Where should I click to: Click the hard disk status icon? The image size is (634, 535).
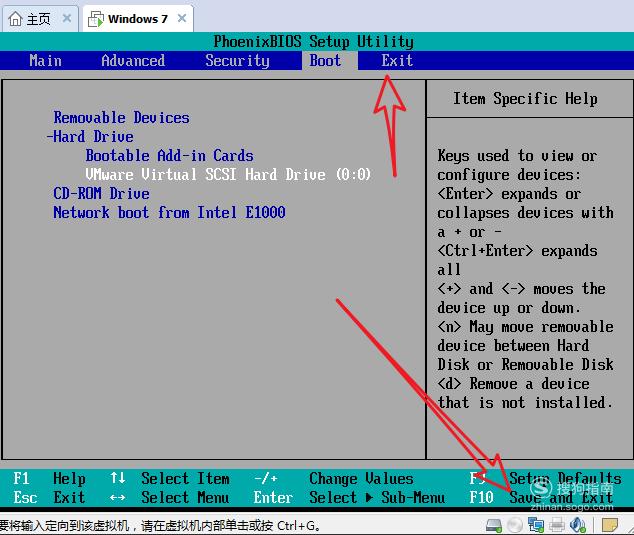click(494, 525)
